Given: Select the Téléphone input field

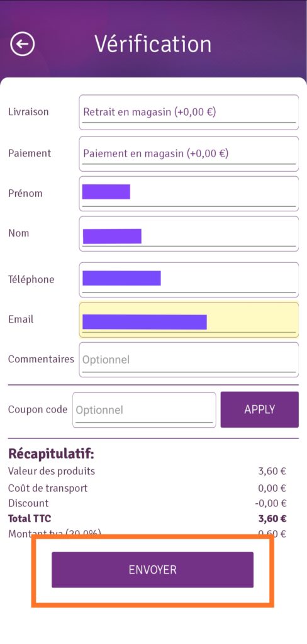Looking at the screenshot, I should tap(189, 280).
